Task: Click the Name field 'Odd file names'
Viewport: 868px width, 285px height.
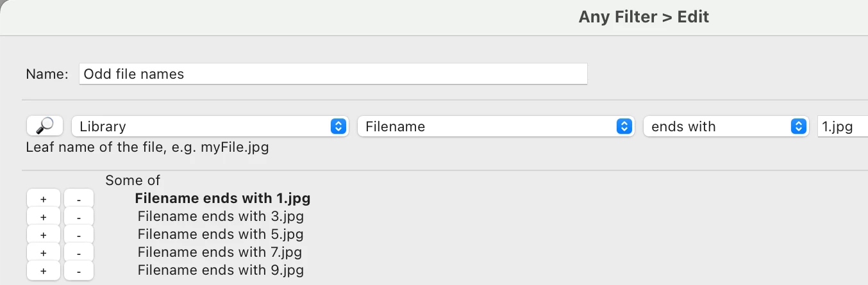Action: coord(333,74)
